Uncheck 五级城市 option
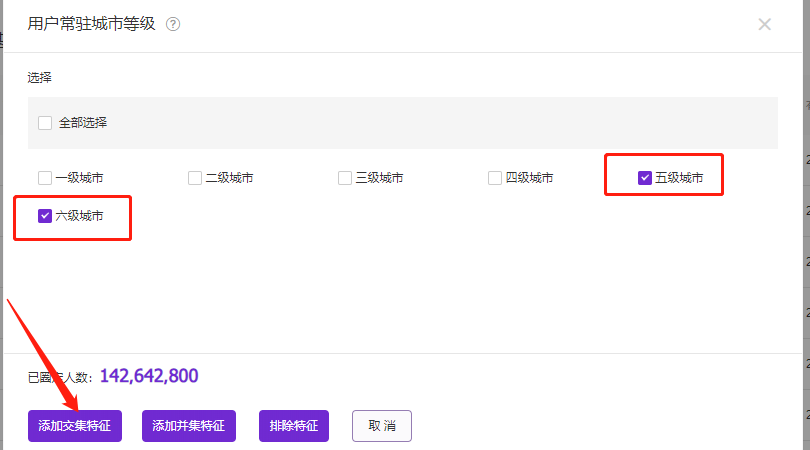810x450 pixels. 645,178
